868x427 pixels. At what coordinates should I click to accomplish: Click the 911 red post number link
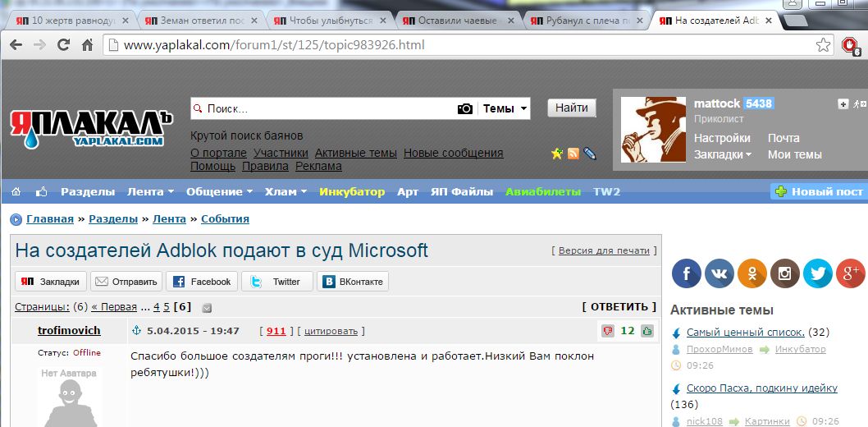pyautogui.click(x=276, y=331)
